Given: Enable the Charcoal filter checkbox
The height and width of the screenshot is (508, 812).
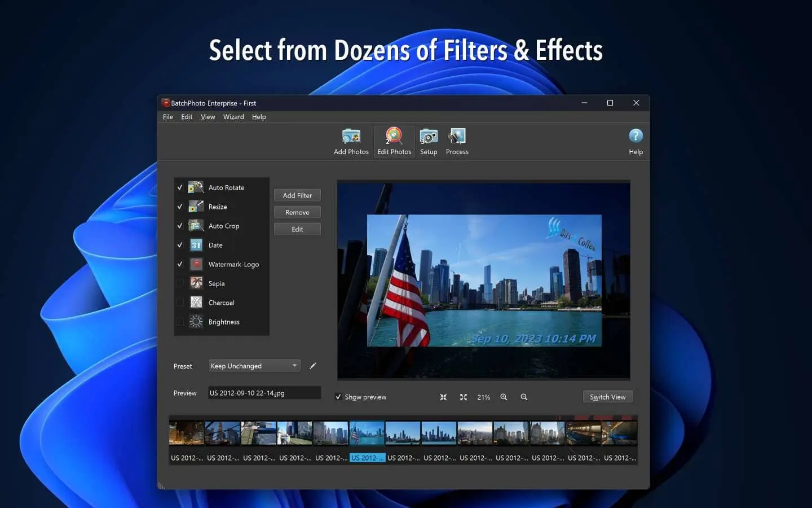Looking at the screenshot, I should click(x=180, y=303).
